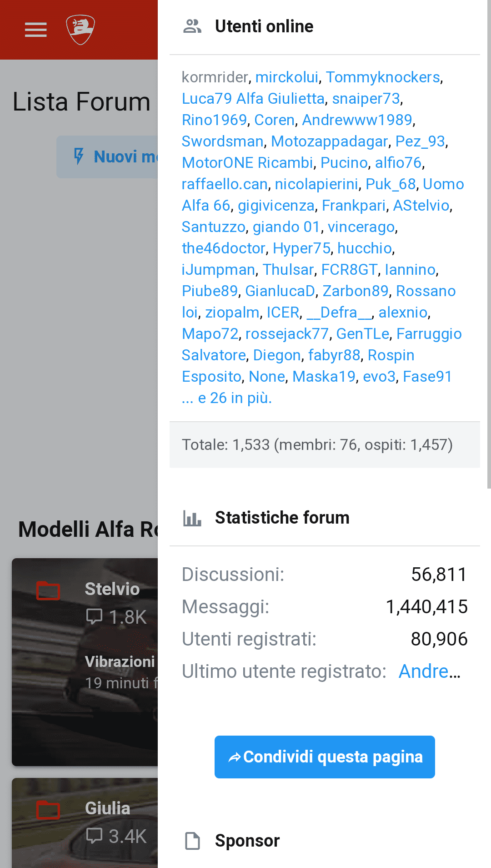
Task: Open latest registered user Andre… link
Action: (429, 671)
